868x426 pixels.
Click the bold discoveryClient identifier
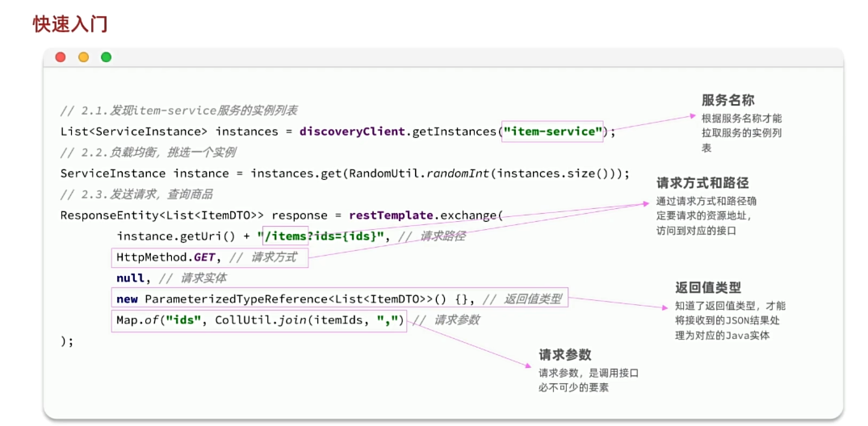[x=352, y=132]
